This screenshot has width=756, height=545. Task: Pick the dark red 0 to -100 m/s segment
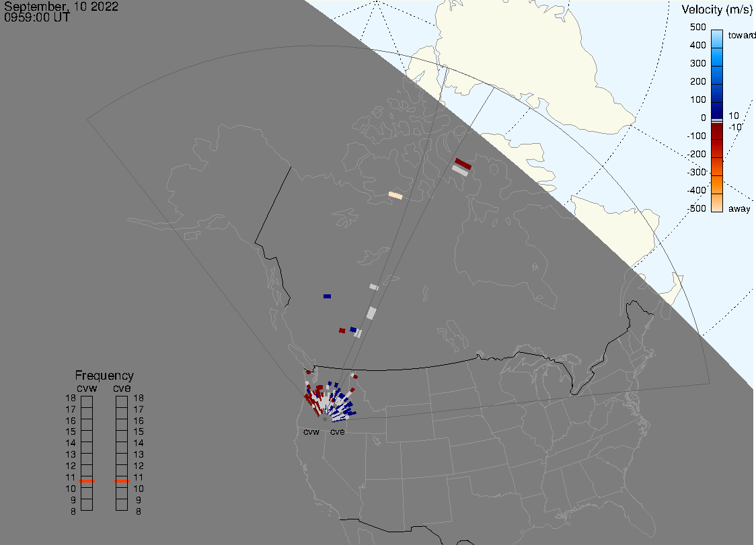tap(717, 131)
